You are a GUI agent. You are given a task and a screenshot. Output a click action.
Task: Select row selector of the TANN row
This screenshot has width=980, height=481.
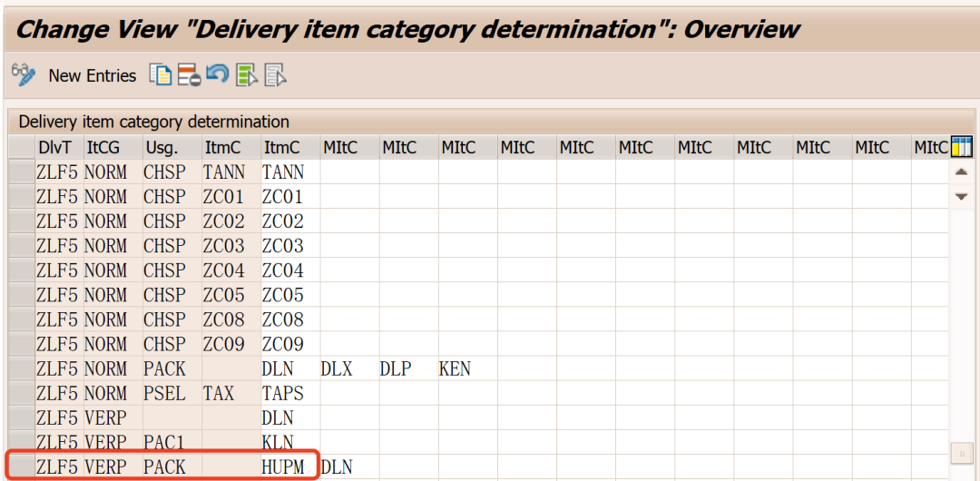pos(21,172)
